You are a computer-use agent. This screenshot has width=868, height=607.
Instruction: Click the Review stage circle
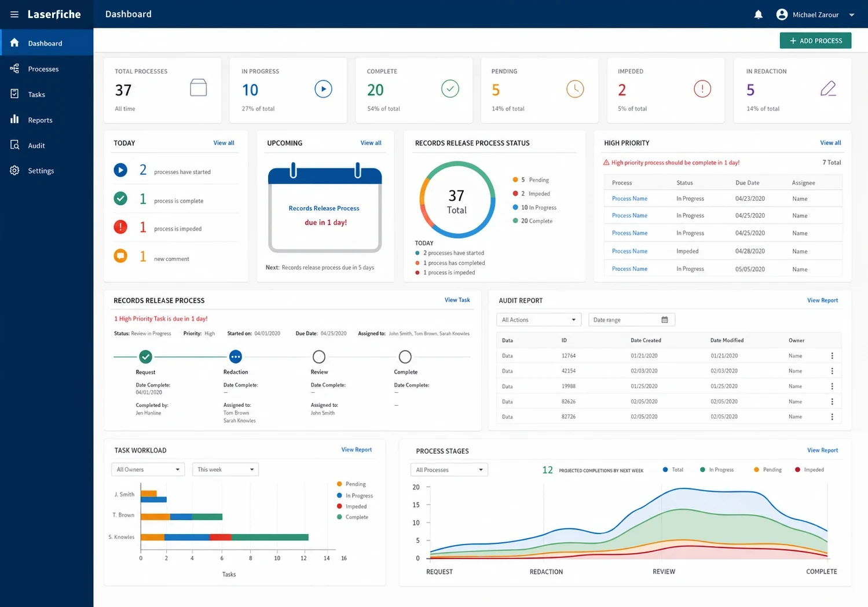point(318,356)
